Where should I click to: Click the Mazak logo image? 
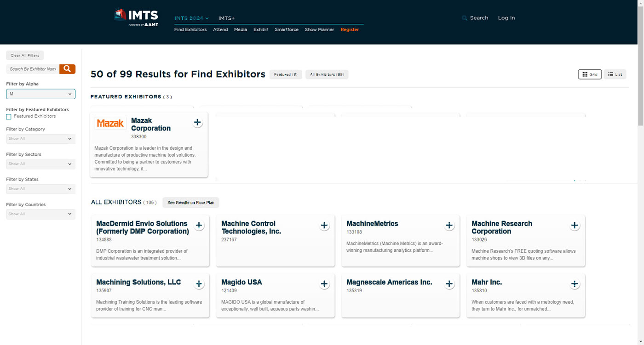click(110, 123)
